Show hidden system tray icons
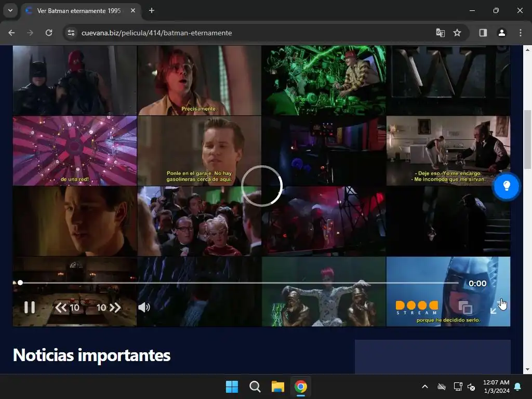 click(x=425, y=387)
